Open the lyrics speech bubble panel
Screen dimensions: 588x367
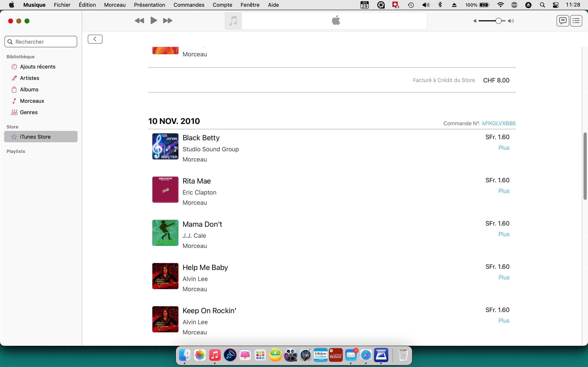[562, 21]
